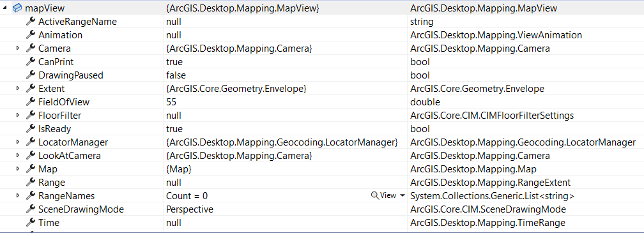This screenshot has width=644, height=233.
Task: Click the Map value {Map}
Action: click(x=179, y=169)
